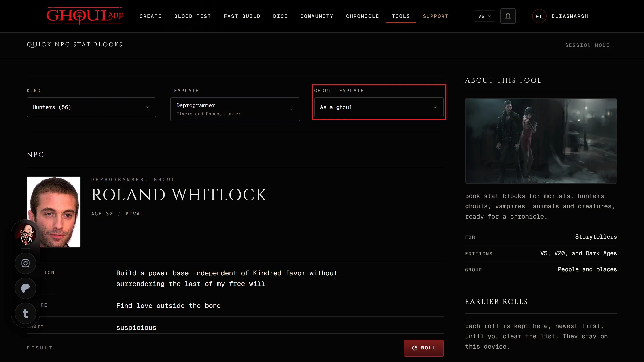This screenshot has width=644, height=362.
Task: Open the Create menu
Action: pyautogui.click(x=150, y=16)
